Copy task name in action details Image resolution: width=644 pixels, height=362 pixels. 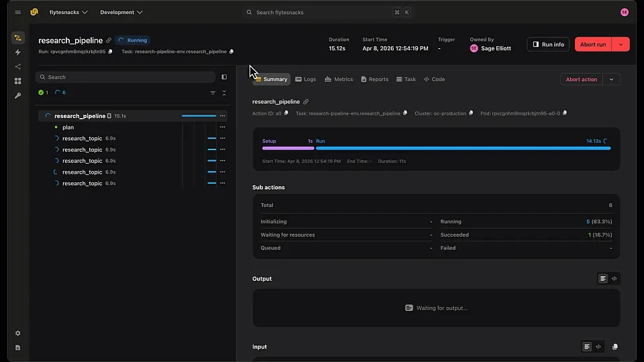tap(405, 113)
